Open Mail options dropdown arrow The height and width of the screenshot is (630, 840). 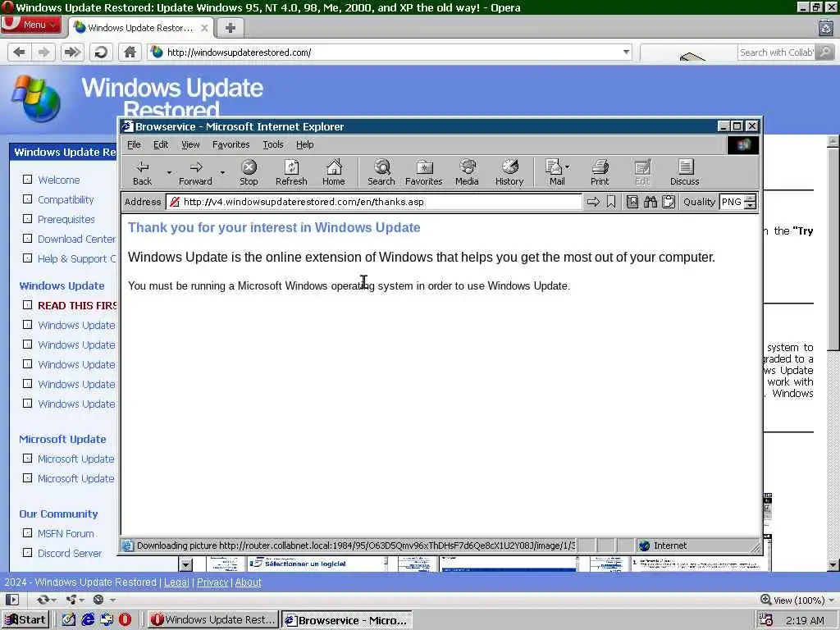click(x=568, y=167)
